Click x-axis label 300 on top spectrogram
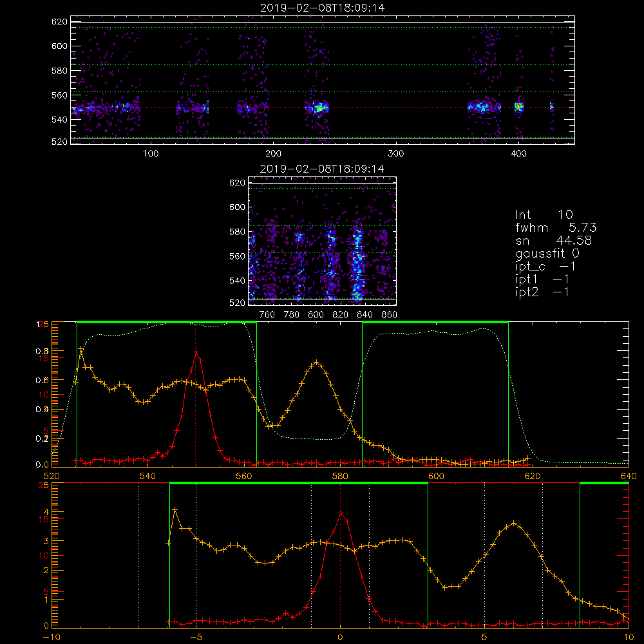Image resolution: width=644 pixels, height=644 pixels. pos(396,154)
